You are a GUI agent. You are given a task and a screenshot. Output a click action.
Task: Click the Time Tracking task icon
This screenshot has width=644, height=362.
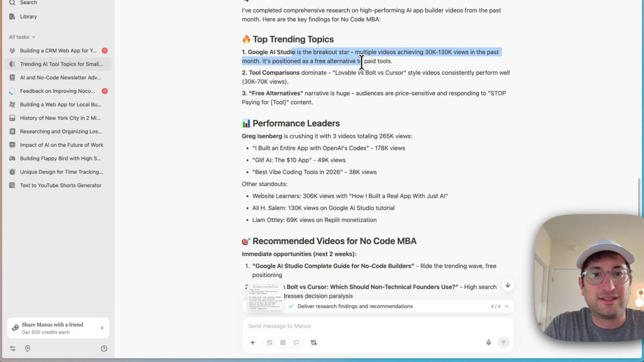coord(12,172)
